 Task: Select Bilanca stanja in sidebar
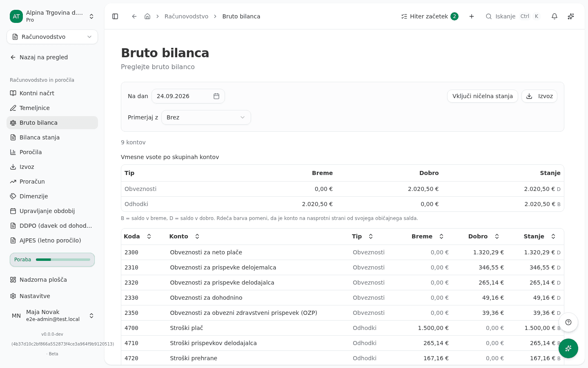point(52,137)
